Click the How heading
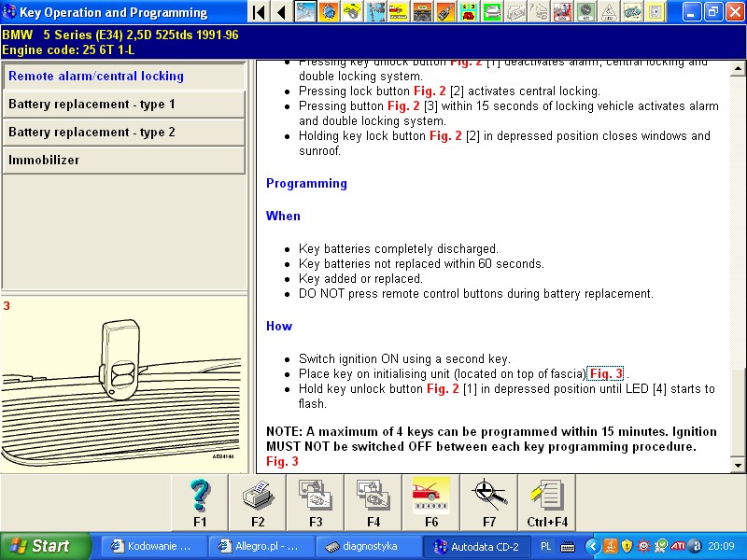Screen dimensions: 747x560 (x=278, y=326)
